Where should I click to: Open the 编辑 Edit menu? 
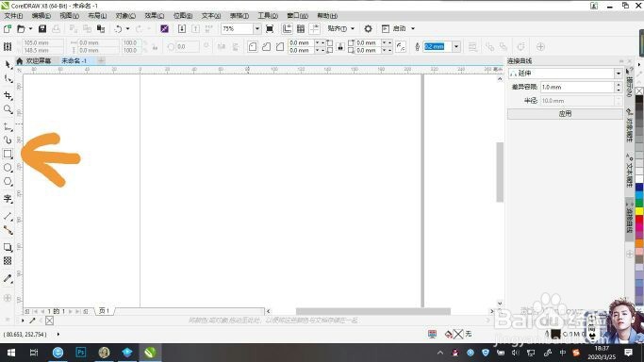tap(41, 16)
